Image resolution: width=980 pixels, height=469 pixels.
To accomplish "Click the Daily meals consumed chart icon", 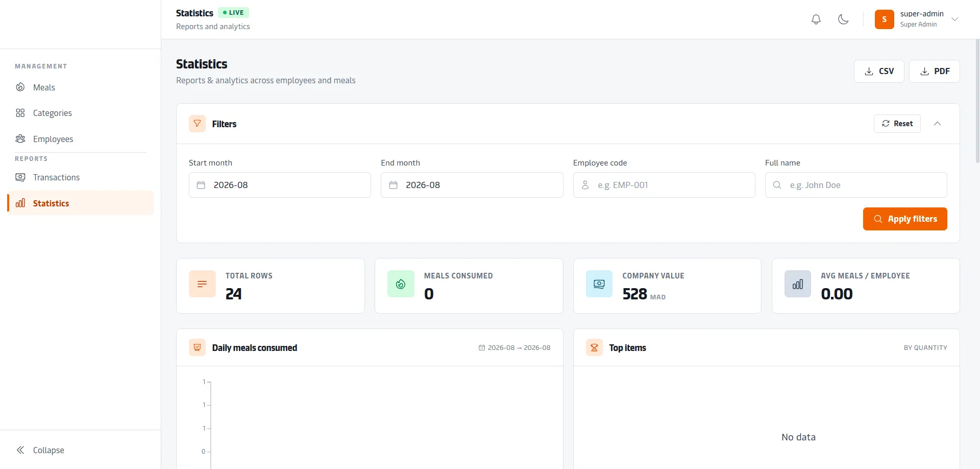I will tap(197, 347).
